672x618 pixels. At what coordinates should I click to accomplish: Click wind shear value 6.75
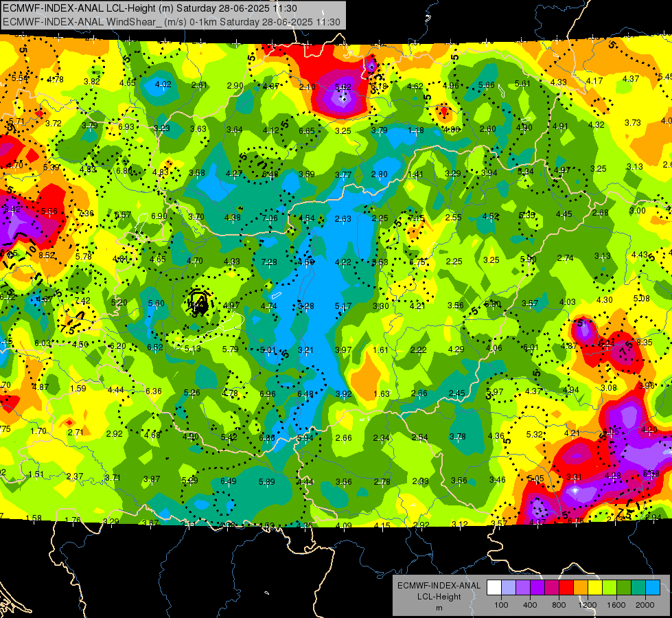coord(417,262)
